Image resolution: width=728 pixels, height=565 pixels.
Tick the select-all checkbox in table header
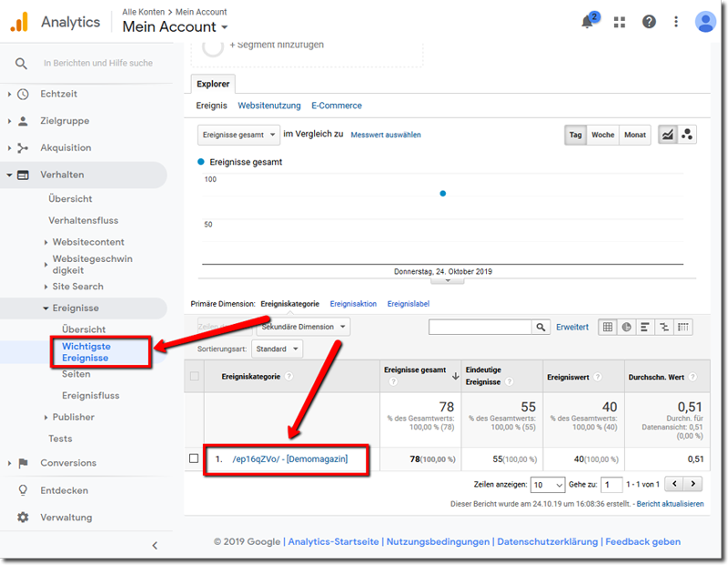pyautogui.click(x=195, y=376)
